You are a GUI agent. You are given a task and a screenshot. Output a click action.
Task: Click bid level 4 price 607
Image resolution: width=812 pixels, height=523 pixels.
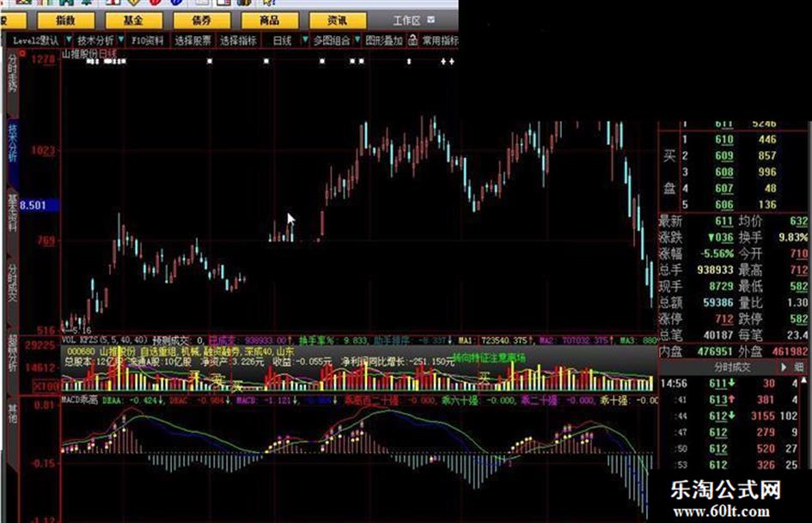coord(724,188)
